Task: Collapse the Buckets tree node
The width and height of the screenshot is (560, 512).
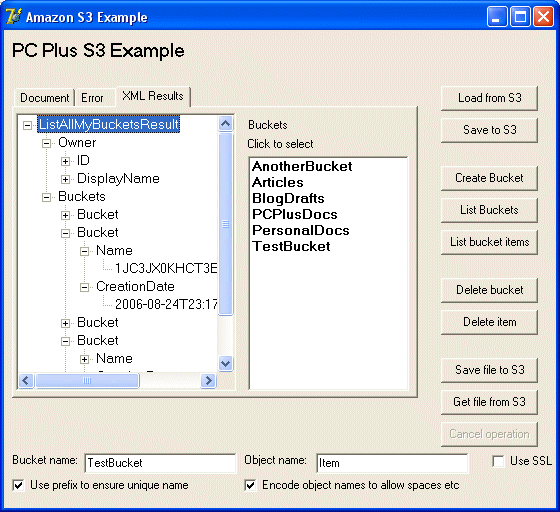Action: point(46,197)
